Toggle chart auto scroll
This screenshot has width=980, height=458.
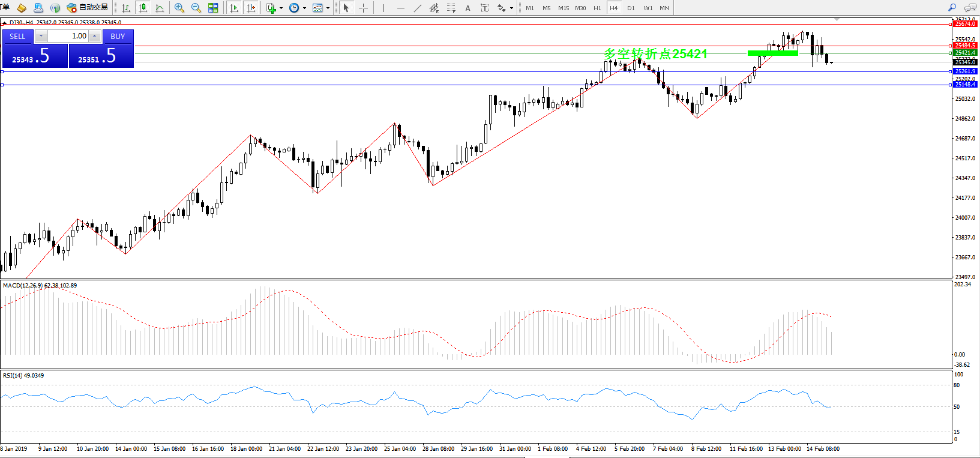click(x=234, y=8)
